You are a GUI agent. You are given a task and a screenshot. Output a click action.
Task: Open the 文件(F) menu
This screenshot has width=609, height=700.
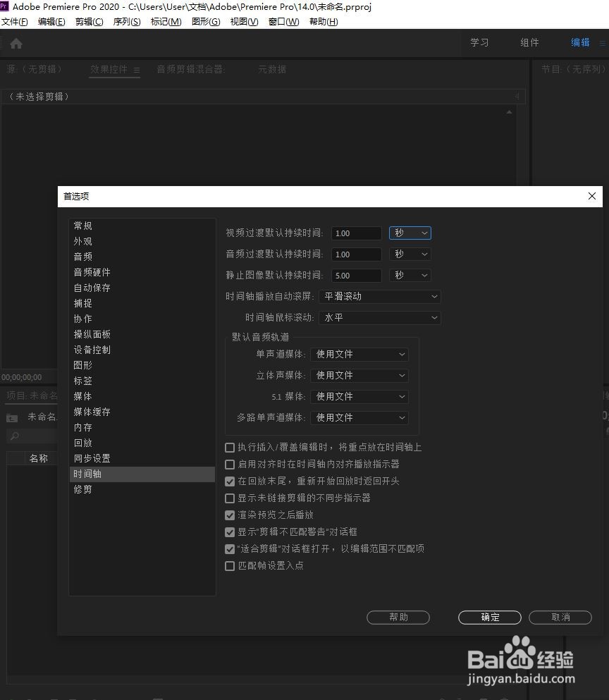15,21
